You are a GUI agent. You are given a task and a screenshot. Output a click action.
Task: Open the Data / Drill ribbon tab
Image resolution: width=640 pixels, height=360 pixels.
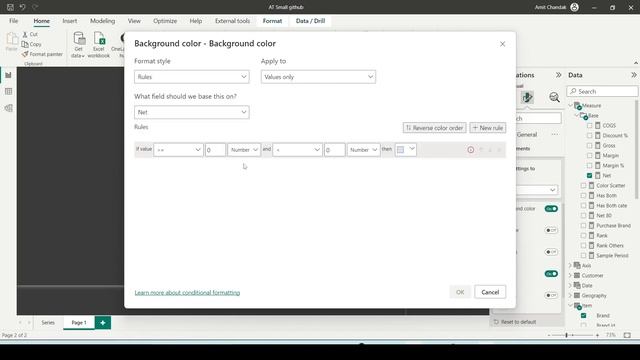310,21
